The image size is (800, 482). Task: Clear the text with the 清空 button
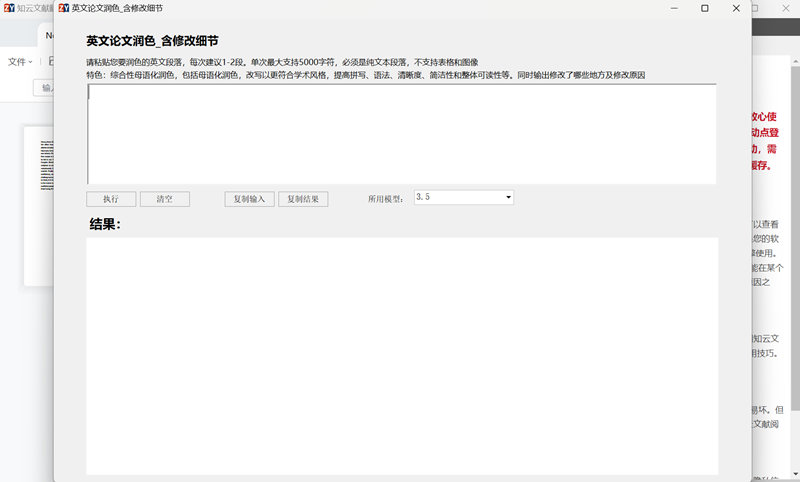point(164,199)
